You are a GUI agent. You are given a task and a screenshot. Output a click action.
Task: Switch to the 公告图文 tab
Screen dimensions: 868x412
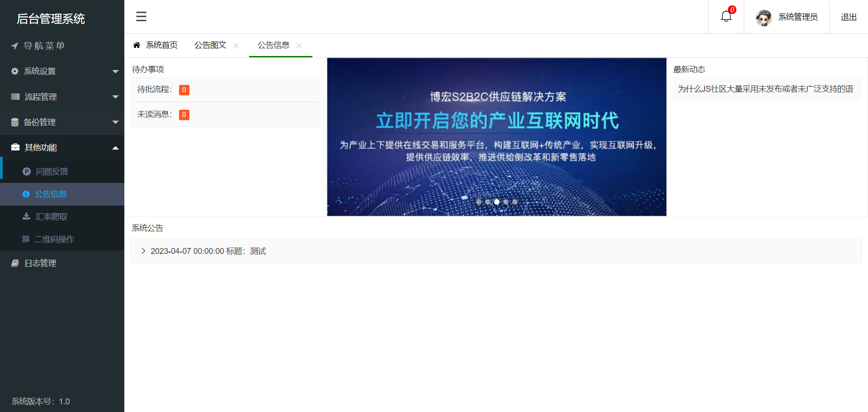(211, 45)
